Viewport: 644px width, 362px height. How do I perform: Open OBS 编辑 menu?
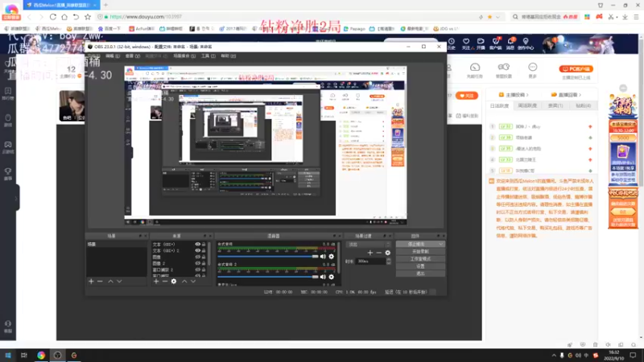pos(112,56)
